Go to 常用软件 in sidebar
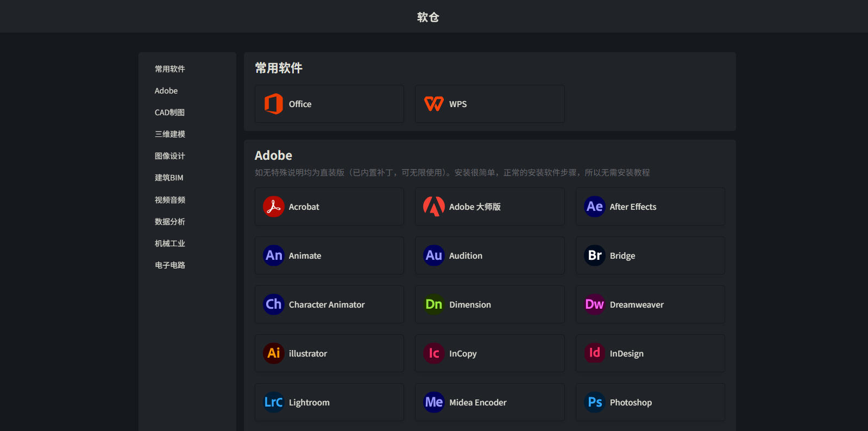The height and width of the screenshot is (431, 868). point(170,69)
